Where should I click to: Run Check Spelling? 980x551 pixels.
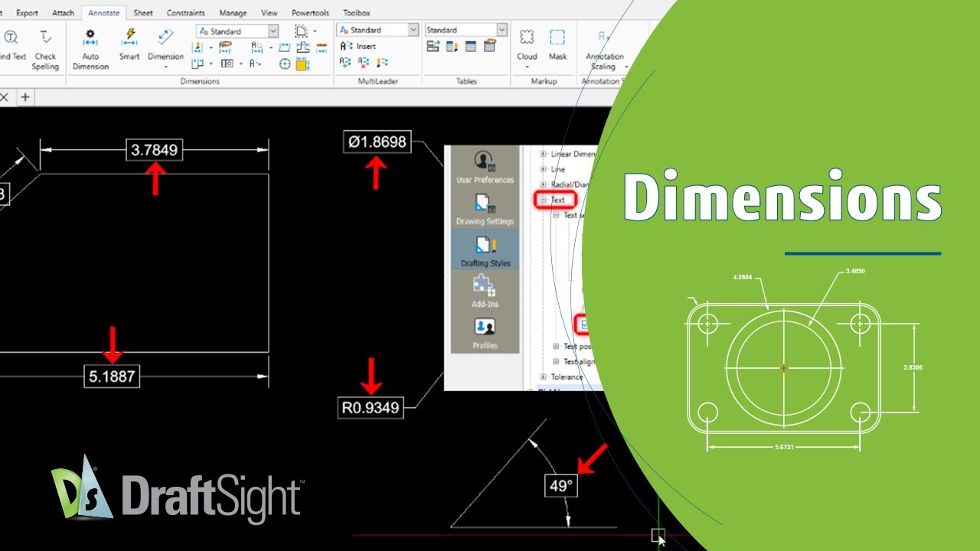[x=45, y=49]
